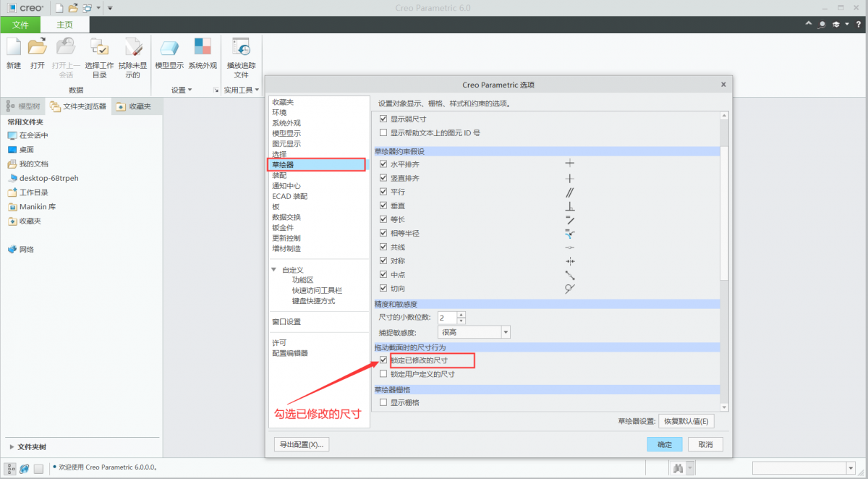Switch to 主页 ribbon tab
Viewport: 868px width, 479px height.
click(x=64, y=25)
